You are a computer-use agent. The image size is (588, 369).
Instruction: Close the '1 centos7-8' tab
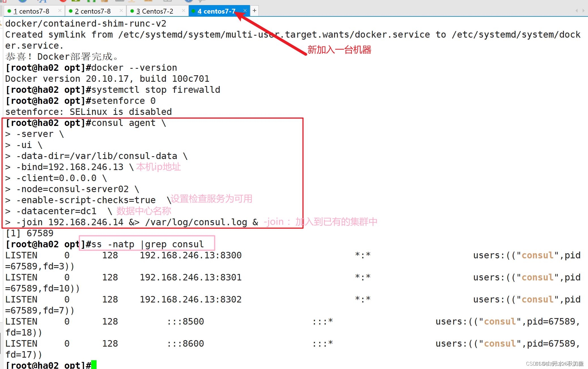(x=60, y=11)
